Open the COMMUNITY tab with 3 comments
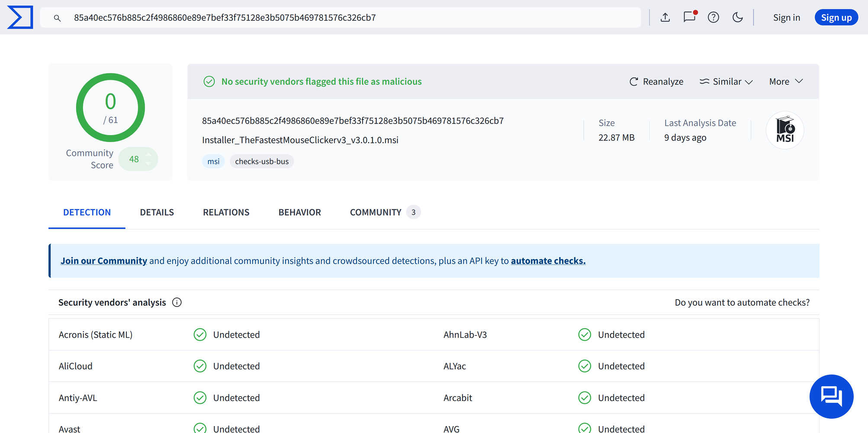Image resolution: width=868 pixels, height=433 pixels. pos(376,212)
